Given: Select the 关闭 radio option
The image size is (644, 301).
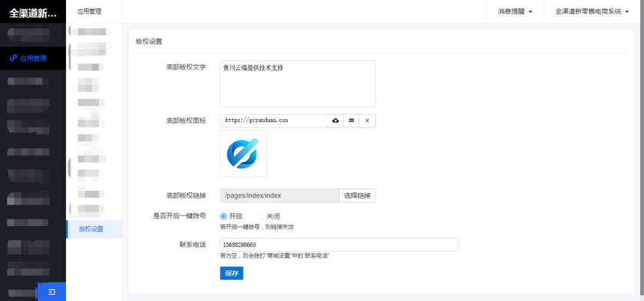Looking at the screenshot, I should coord(261,216).
